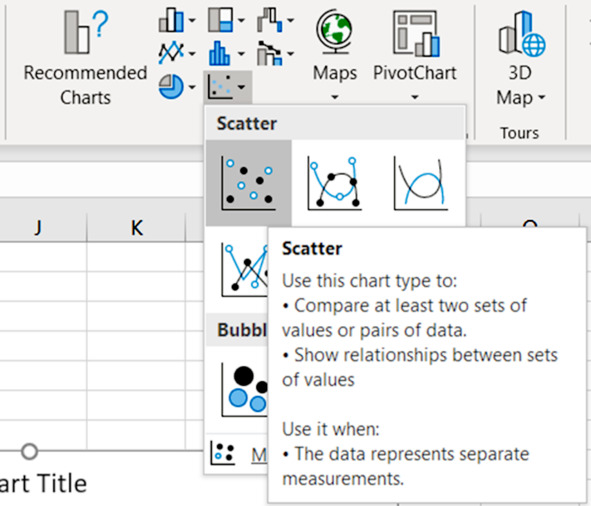591x506 pixels.
Task: Click the 3D Map icon
Action: 521,34
